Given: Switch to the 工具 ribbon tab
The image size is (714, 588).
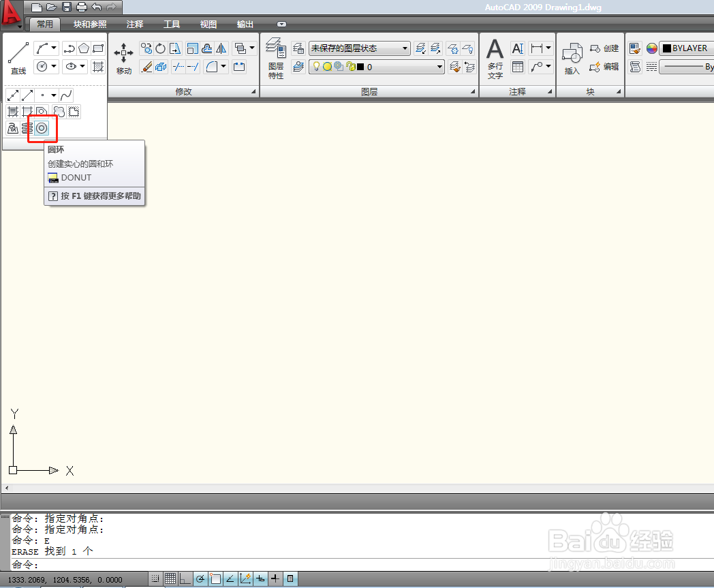Looking at the screenshot, I should (171, 24).
